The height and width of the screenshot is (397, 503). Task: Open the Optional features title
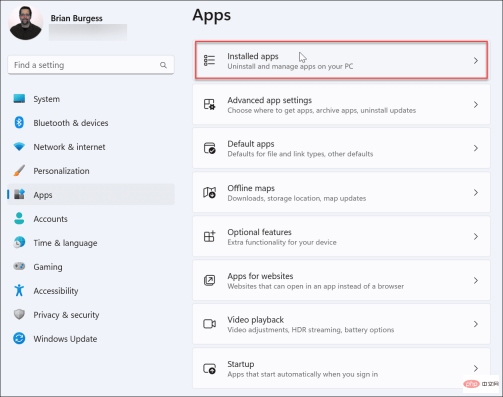click(259, 232)
